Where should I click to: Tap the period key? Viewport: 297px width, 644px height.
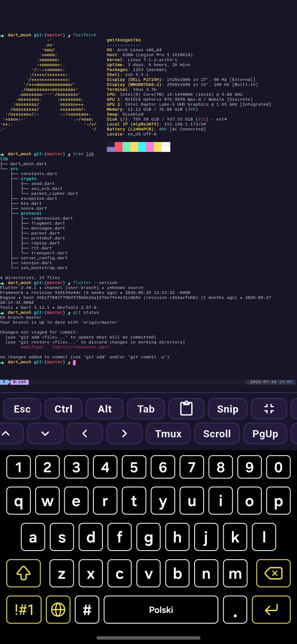235,610
